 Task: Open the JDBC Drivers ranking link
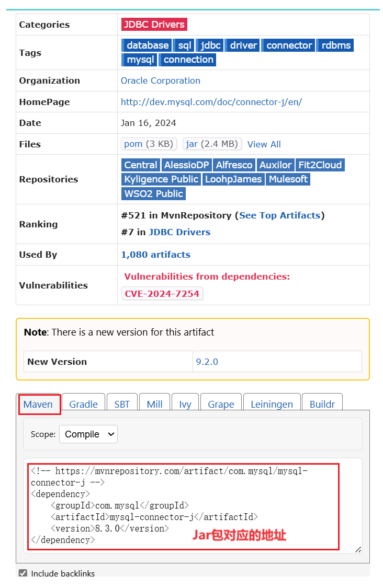[x=179, y=232]
